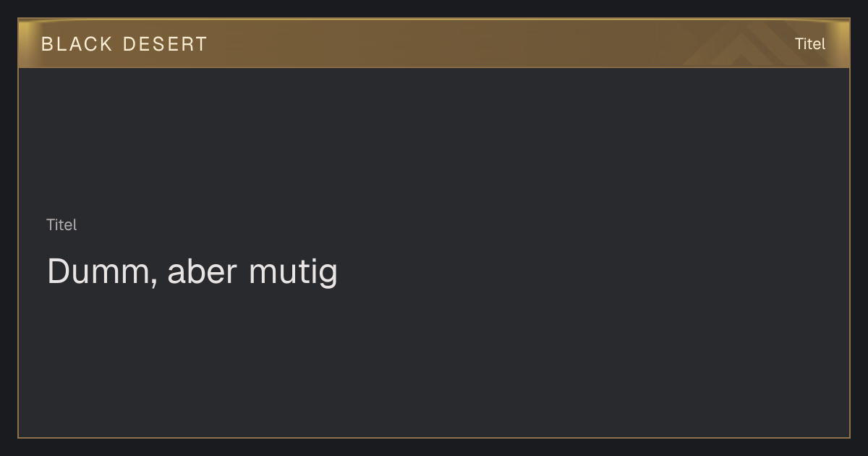The width and height of the screenshot is (868, 456).
Task: Click the faint chevron emblem in the header
Action: coord(745,43)
